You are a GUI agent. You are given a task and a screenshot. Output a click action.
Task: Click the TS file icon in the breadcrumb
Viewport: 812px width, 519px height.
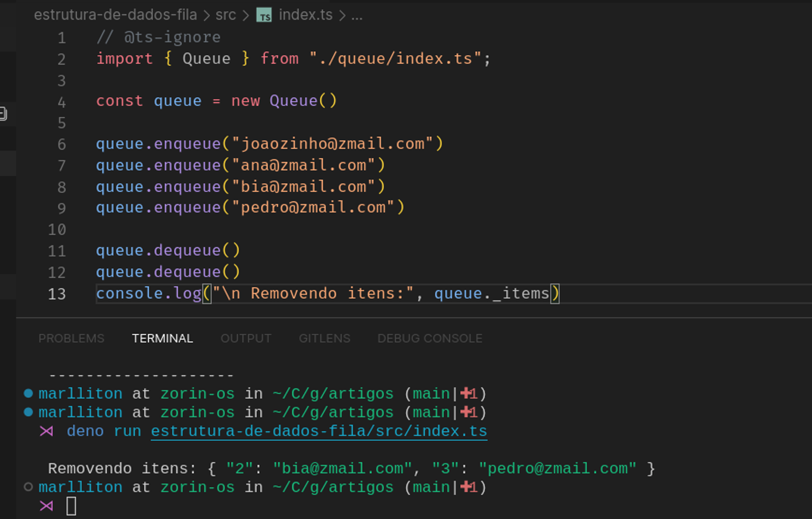(x=264, y=16)
